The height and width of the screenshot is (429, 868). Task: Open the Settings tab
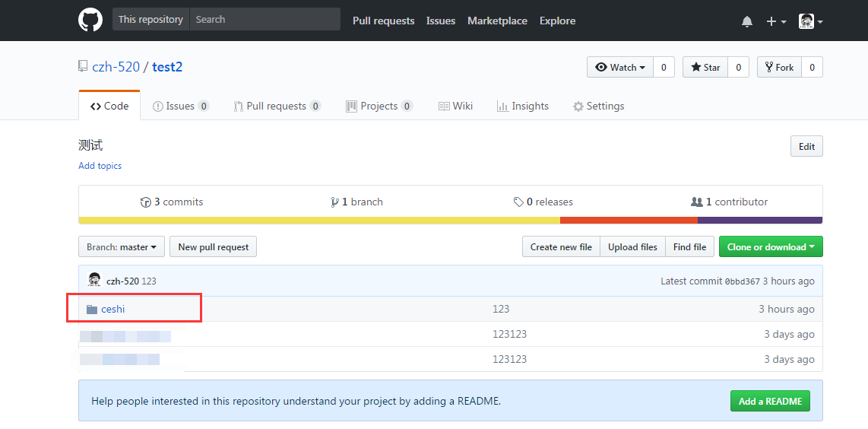click(598, 106)
